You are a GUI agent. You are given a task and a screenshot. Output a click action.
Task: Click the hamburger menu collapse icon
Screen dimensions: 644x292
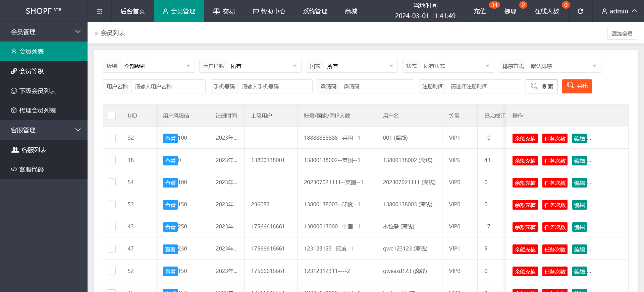point(99,11)
